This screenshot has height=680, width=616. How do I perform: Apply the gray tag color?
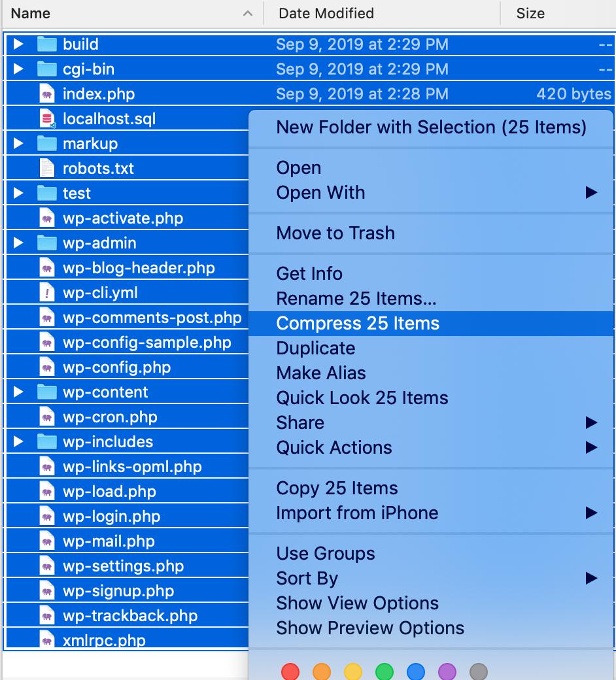479,671
